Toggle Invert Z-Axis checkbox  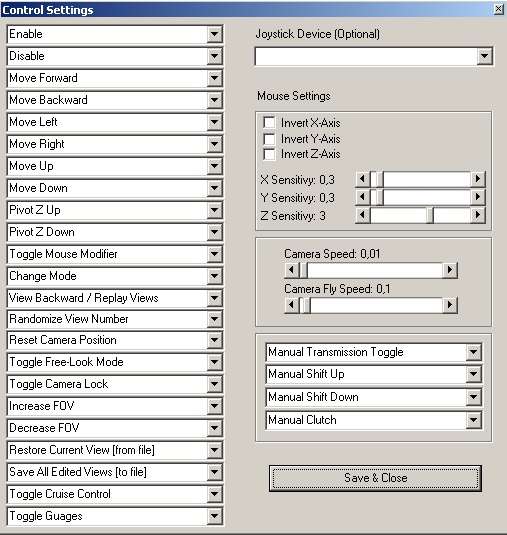(269, 154)
